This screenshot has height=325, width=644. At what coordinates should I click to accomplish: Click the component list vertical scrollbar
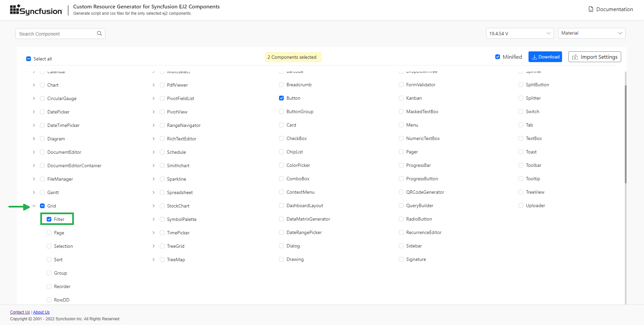(x=625, y=134)
